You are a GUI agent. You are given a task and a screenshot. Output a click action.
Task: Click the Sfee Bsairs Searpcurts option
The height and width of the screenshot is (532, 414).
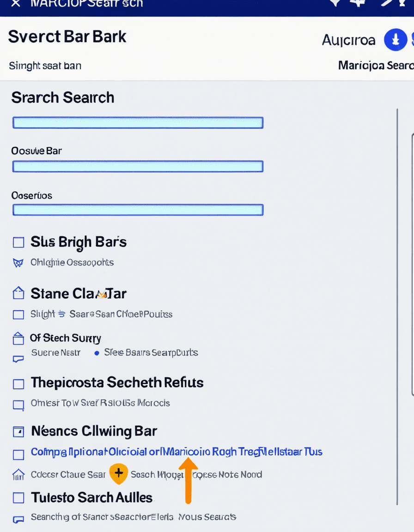coord(151,352)
